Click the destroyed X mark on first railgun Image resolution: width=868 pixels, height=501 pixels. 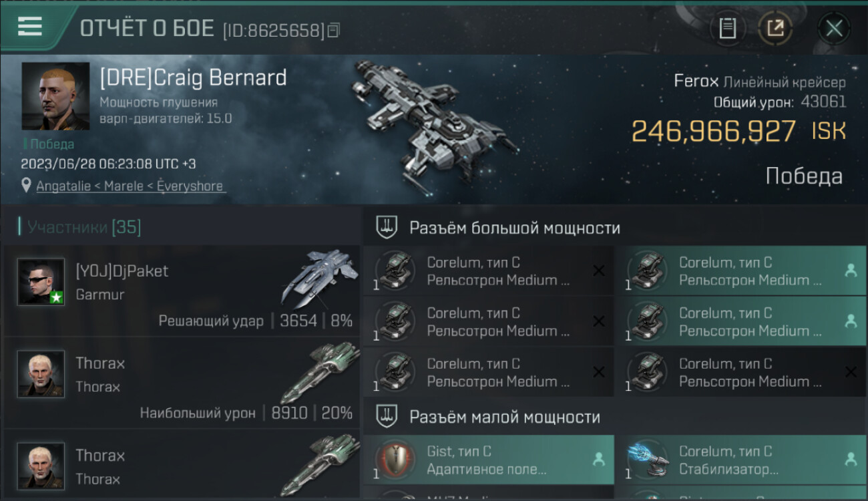599,271
